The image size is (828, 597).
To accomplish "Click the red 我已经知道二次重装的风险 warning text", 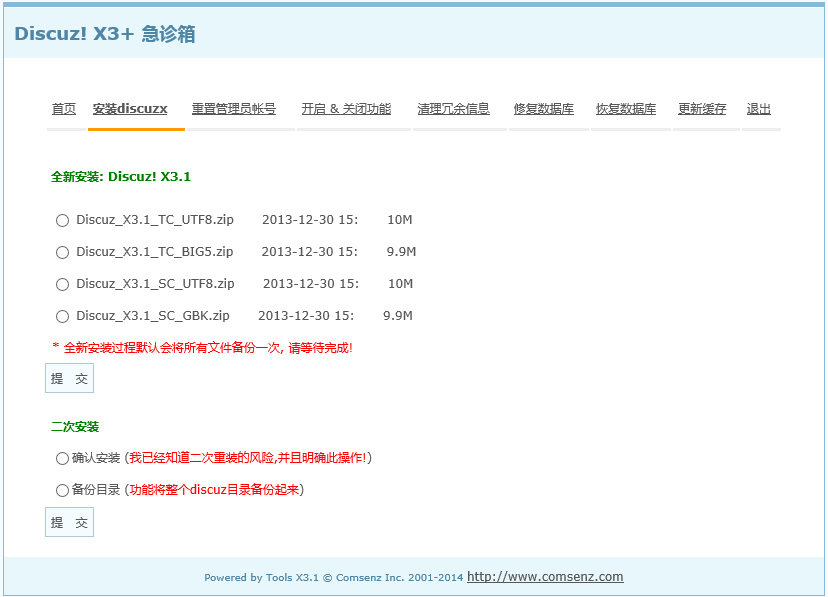I will 248,458.
